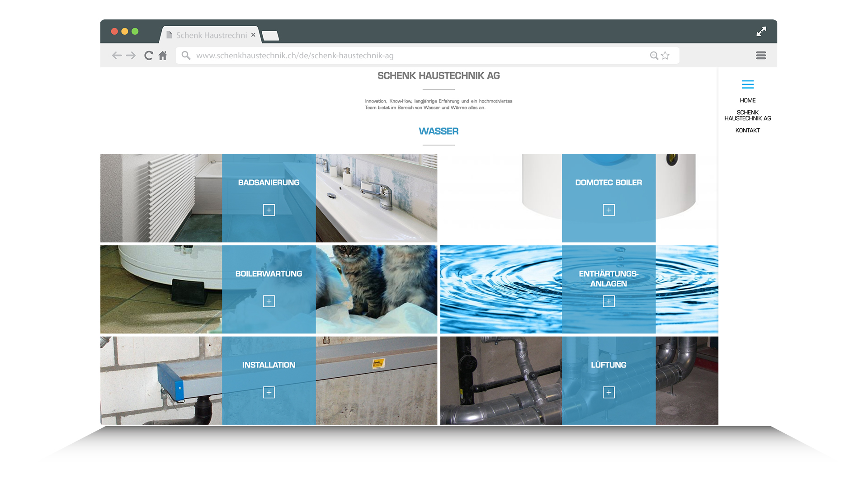Screen dimensions: 868x488
Task: Expand Lüftung with its plus icon
Action: (x=609, y=393)
